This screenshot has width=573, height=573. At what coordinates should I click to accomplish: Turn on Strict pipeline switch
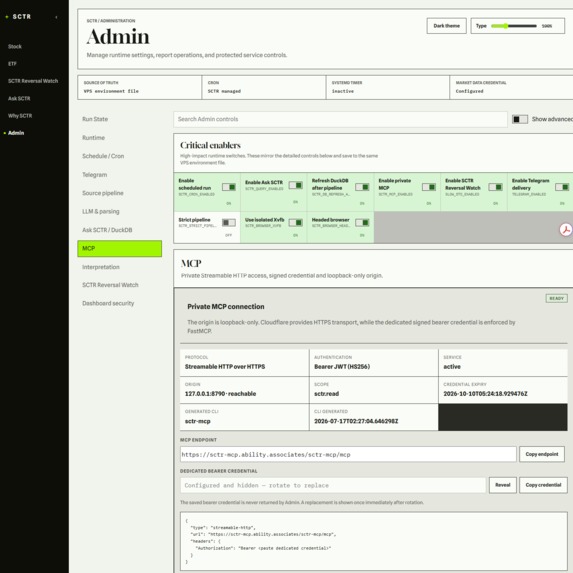pos(229,223)
